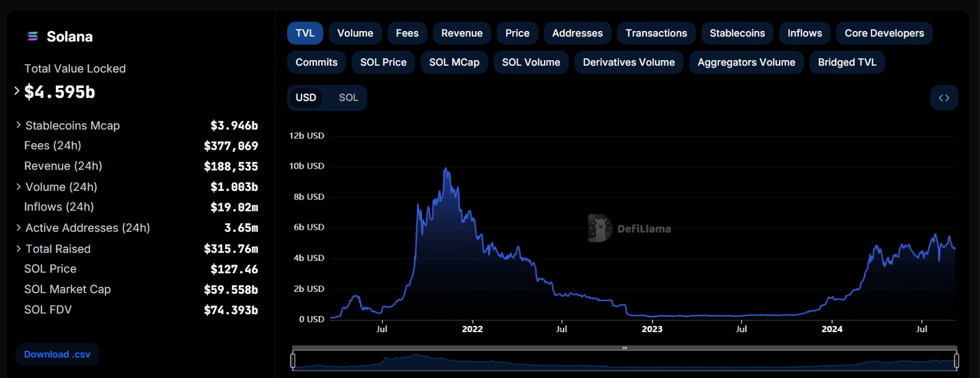Click the SOL FDV value $74.393b
The height and width of the screenshot is (378, 980).
[231, 310]
